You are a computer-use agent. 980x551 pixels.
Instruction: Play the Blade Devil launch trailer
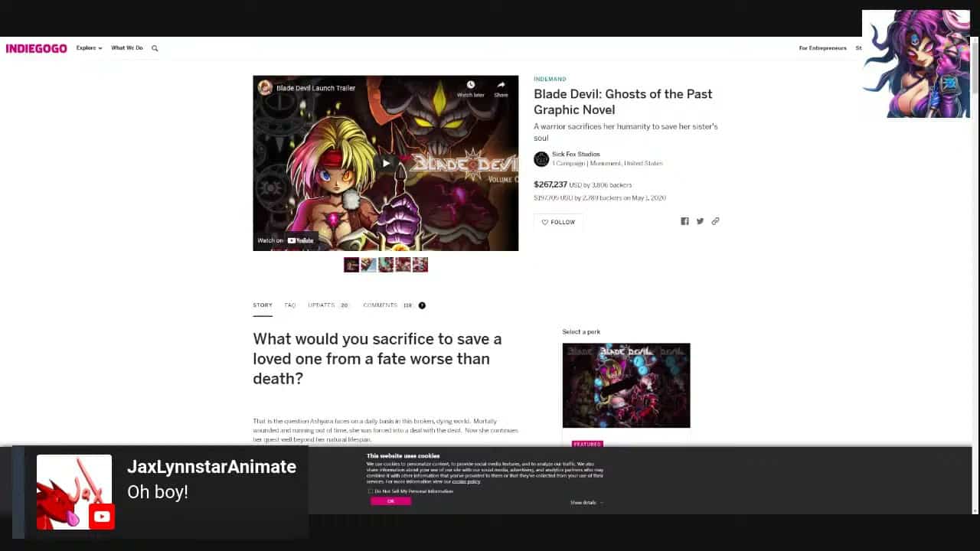point(386,163)
